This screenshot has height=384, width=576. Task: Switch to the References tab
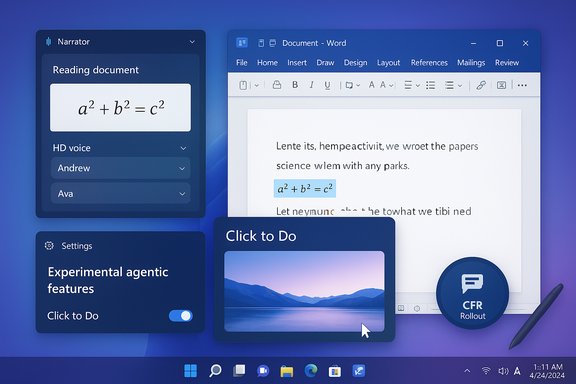point(429,63)
